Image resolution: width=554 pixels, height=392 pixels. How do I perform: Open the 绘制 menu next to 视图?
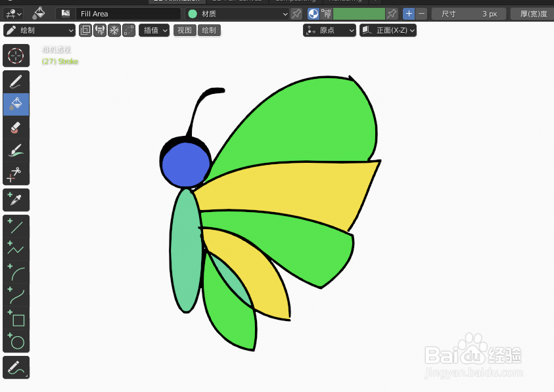tap(209, 30)
